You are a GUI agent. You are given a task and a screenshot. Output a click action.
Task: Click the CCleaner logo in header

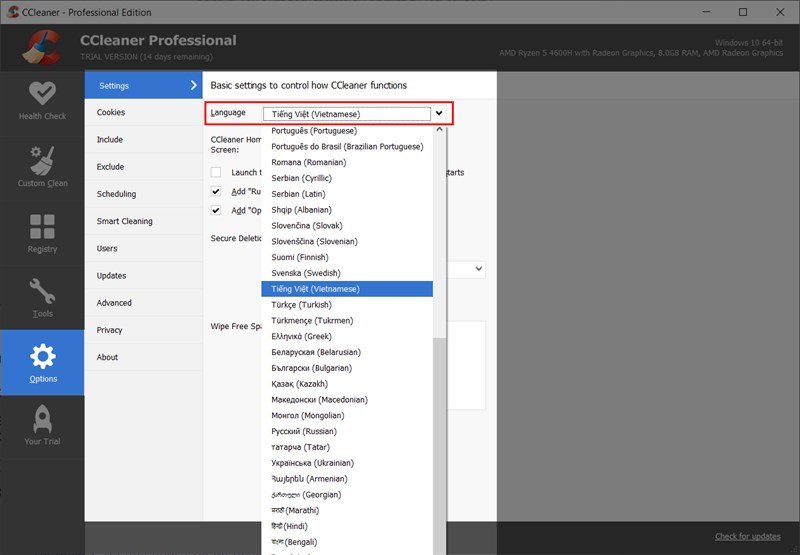(x=42, y=48)
